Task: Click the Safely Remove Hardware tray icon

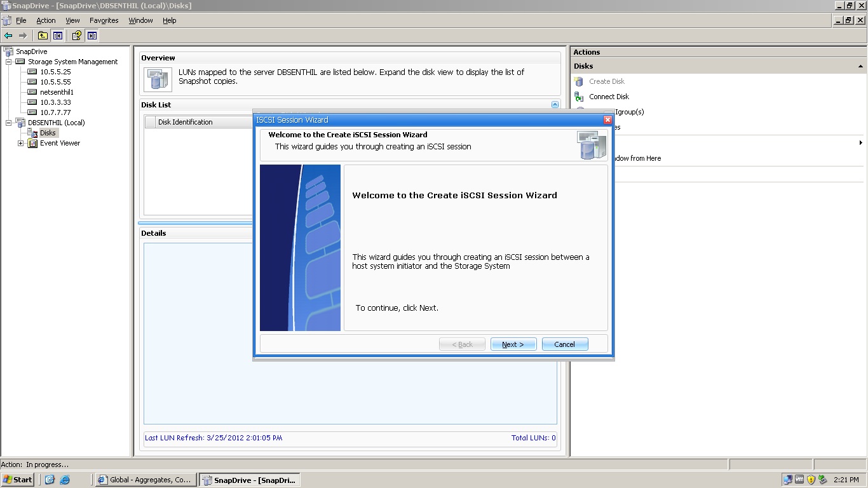Action: pyautogui.click(x=822, y=480)
